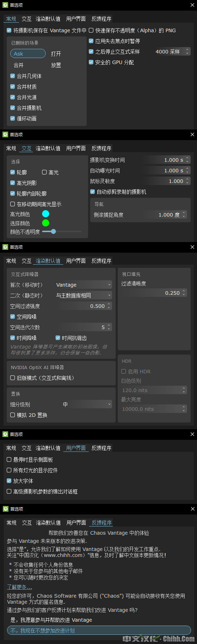In the dialog with 高光颜色, open the 用户界面 tab
The height and width of the screenshot is (644, 197).
(76, 148)
